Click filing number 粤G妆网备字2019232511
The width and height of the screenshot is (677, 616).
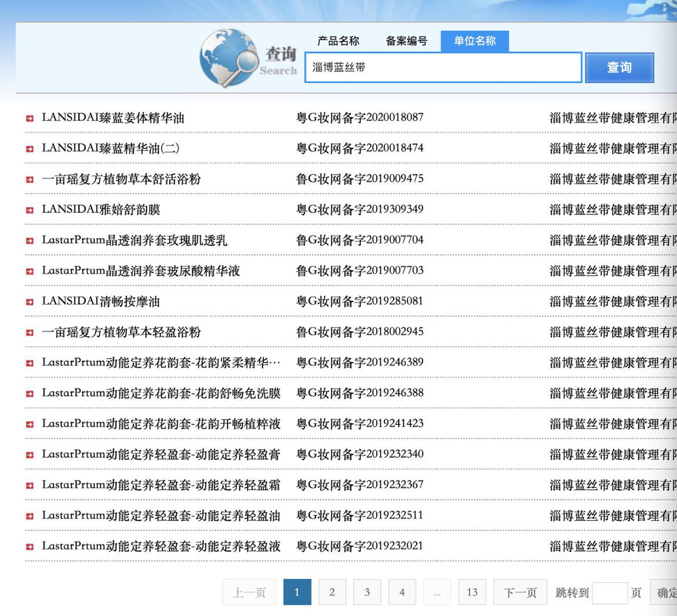(360, 516)
